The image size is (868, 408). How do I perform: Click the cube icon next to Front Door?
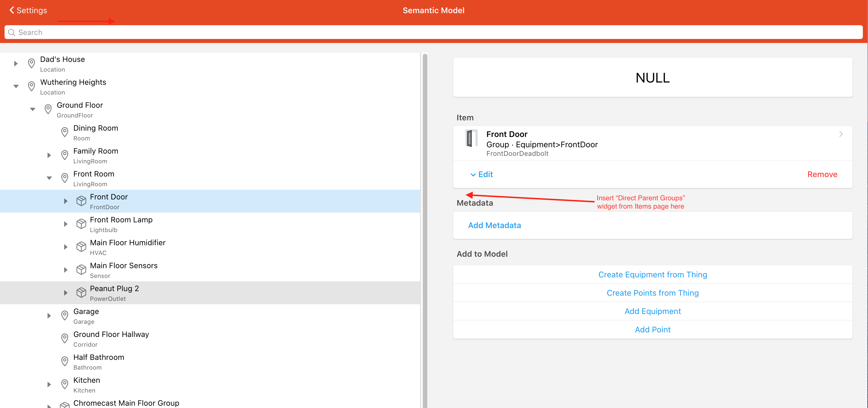coord(81,201)
